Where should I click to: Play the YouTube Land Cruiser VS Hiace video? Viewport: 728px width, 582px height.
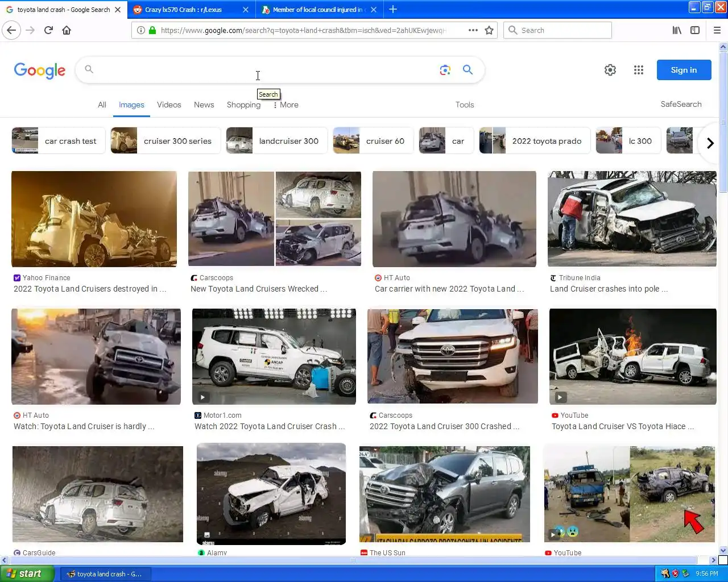pyautogui.click(x=560, y=397)
